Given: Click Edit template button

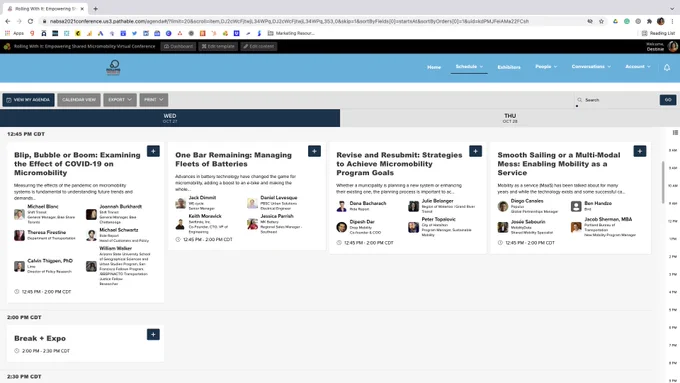Looking at the screenshot, I should coord(218,46).
